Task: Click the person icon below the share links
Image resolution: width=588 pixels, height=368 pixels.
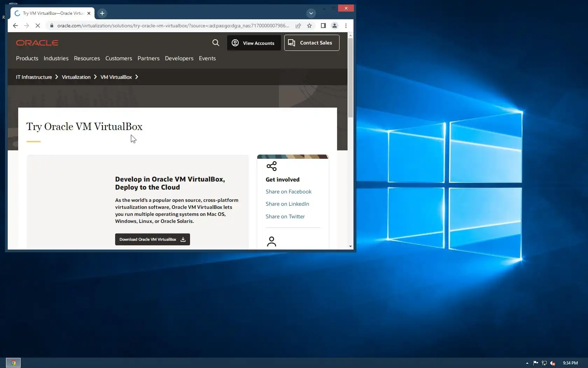Action: 272,241
